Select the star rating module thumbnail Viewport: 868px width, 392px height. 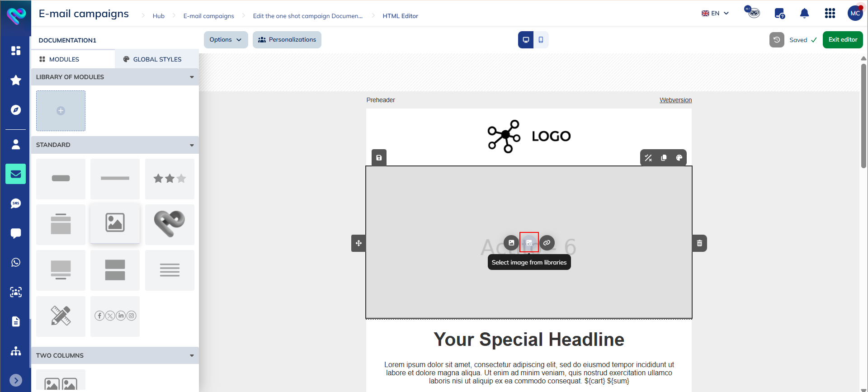point(170,179)
